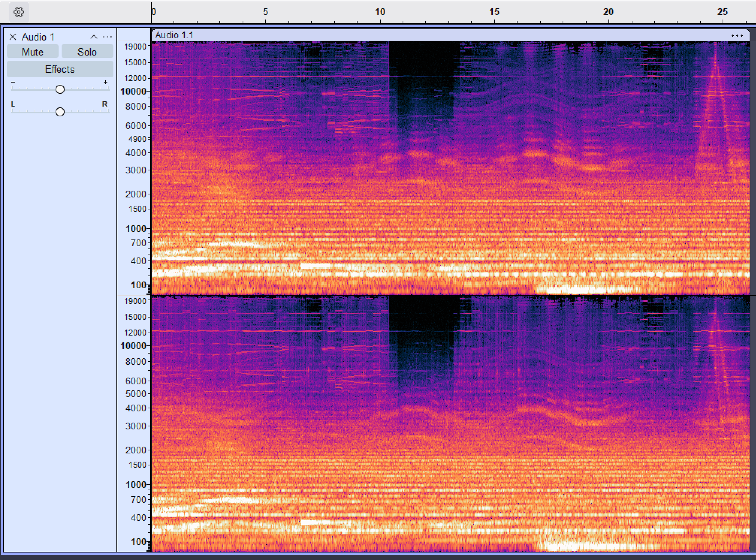This screenshot has height=560, width=756.
Task: Click the 10 second timeline mark
Action: pos(380,12)
